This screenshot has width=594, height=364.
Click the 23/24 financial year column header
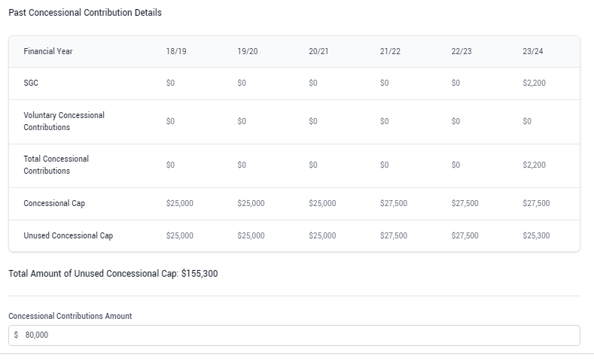pos(532,51)
